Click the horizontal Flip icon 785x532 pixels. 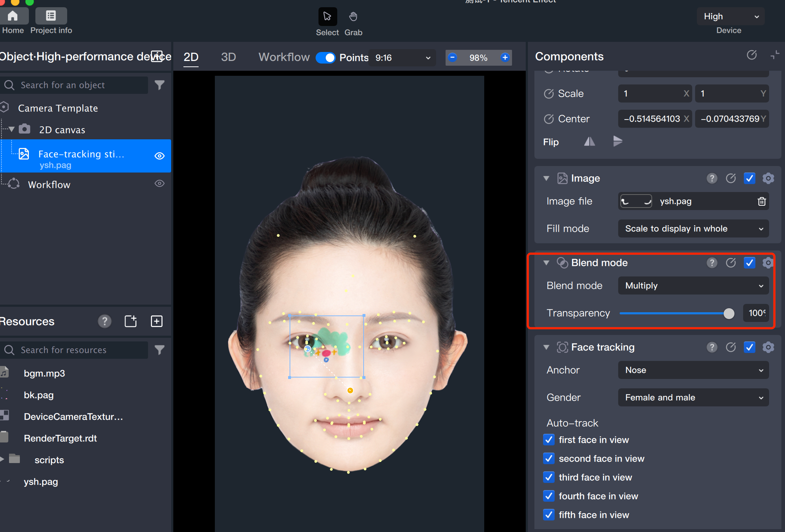589,141
